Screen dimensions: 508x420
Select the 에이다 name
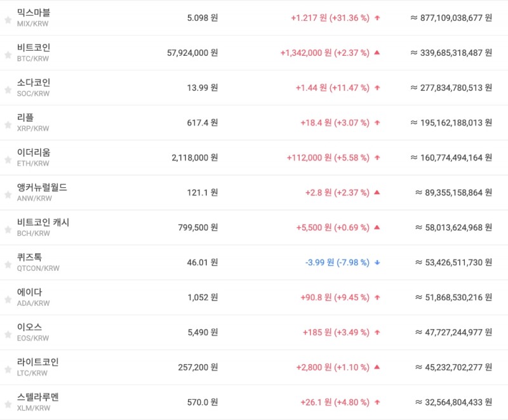(x=29, y=292)
